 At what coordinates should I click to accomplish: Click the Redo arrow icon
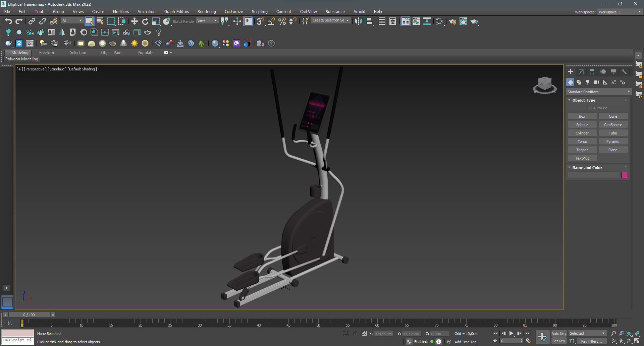19,21
